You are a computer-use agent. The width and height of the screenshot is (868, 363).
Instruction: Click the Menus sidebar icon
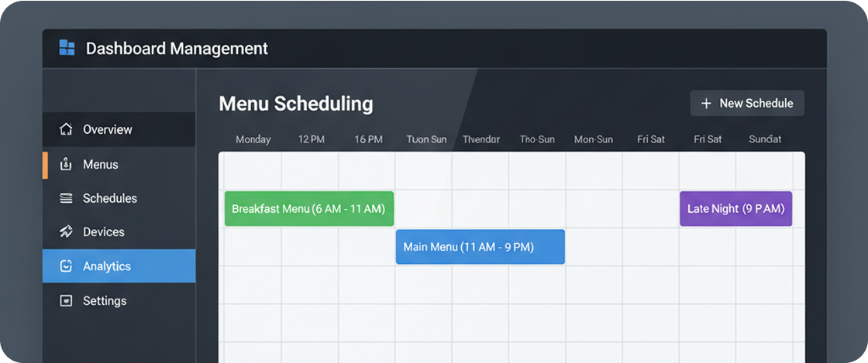click(66, 164)
